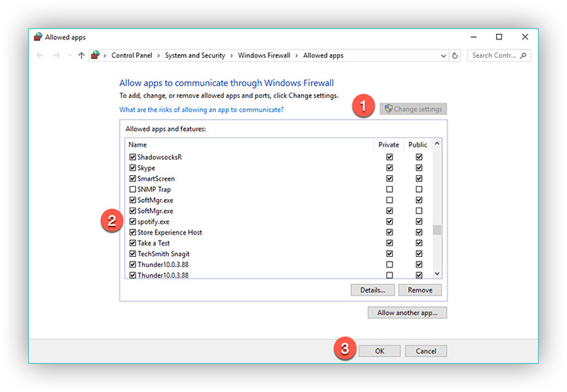The height and width of the screenshot is (392, 567).
Task: Click the search magnifier icon
Action: pyautogui.click(x=525, y=56)
